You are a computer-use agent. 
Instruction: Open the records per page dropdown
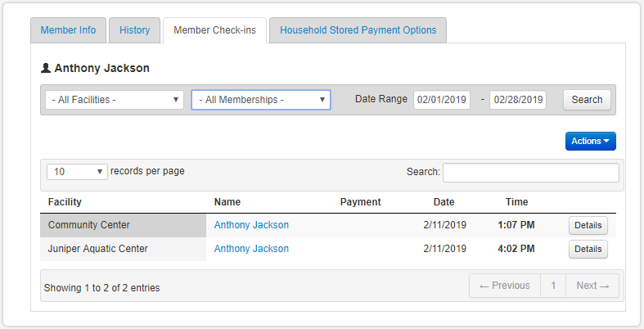pyautogui.click(x=77, y=172)
